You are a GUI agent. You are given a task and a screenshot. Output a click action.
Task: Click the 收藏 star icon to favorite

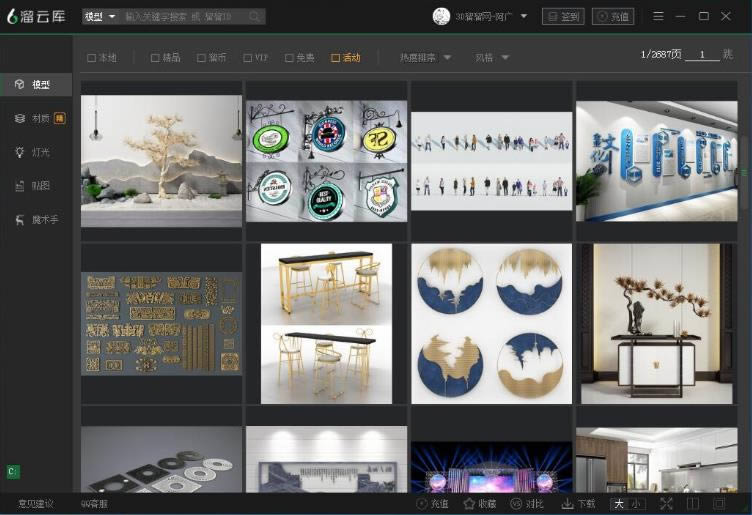coord(469,504)
